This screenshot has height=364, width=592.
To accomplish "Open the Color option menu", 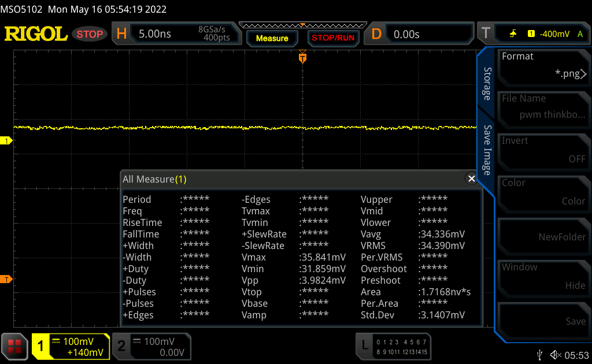I will (543, 192).
